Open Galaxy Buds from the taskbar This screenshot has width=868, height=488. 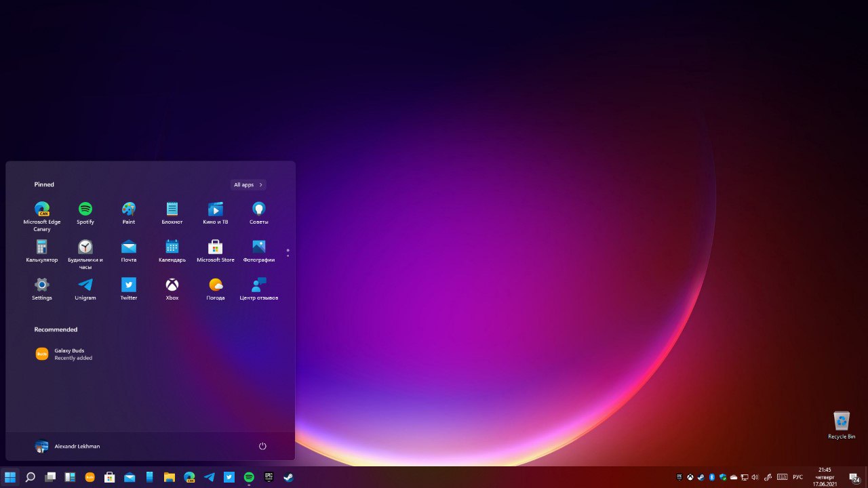(90, 477)
